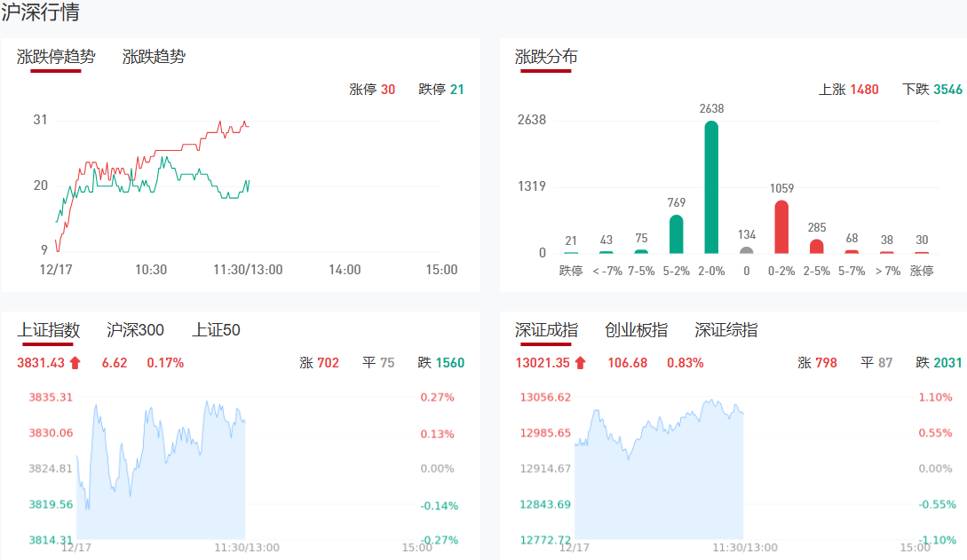The height and width of the screenshot is (560, 967).
Task: Click the red 285 bar for 2-5%
Action: 817,246
